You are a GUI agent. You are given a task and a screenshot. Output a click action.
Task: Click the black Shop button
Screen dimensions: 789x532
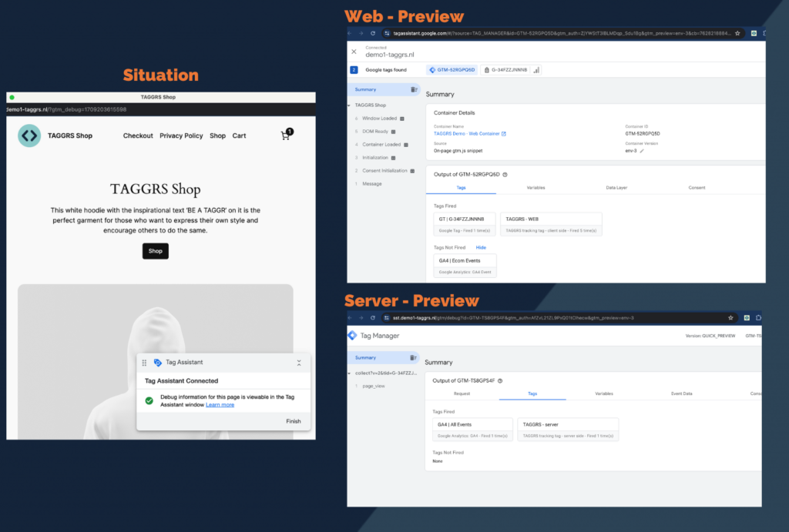click(x=156, y=251)
